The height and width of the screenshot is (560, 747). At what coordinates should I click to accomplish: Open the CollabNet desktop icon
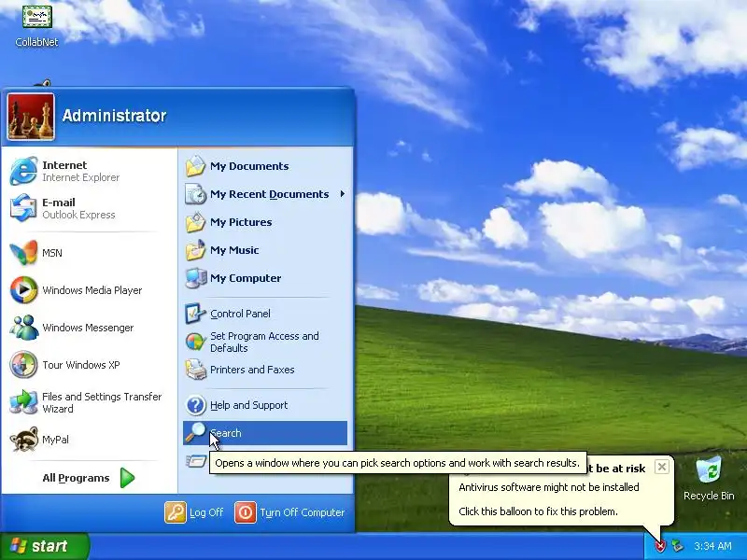(36, 16)
